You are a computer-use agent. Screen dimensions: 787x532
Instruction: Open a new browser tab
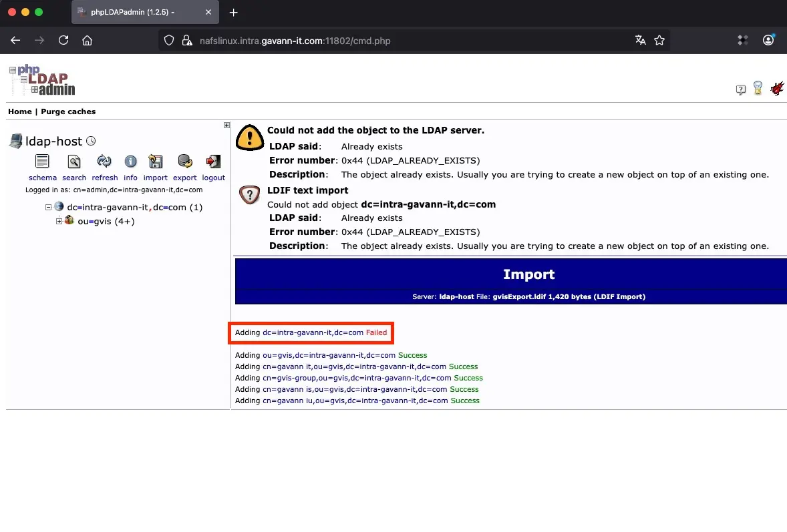click(x=233, y=13)
